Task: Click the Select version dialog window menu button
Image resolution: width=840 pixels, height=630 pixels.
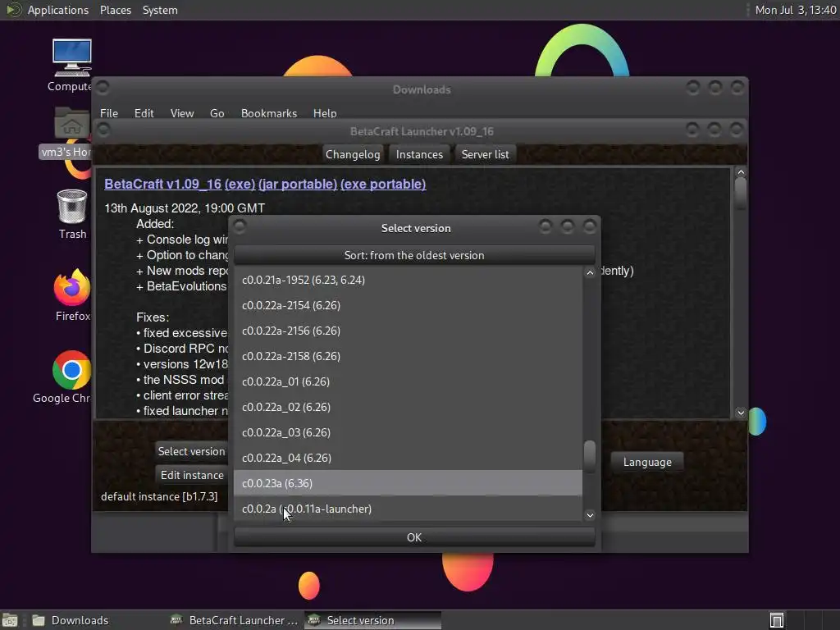Action: tap(240, 226)
